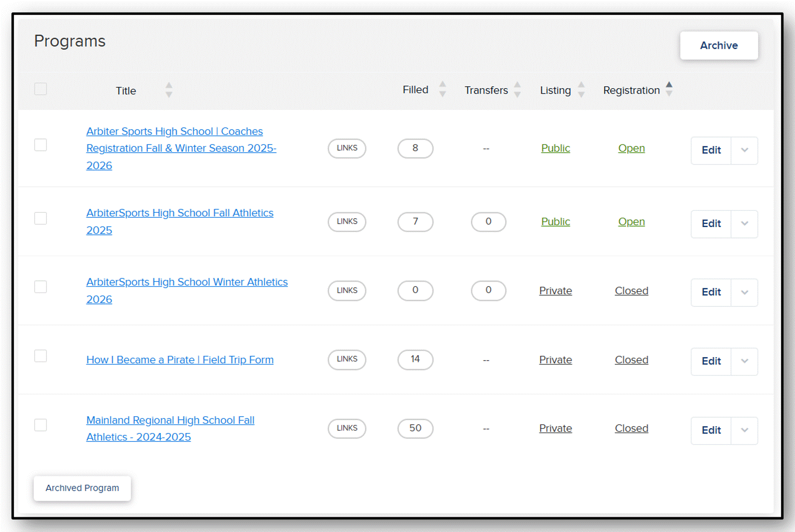Check the Field Trip Form row checkbox
Screen dimensions: 795x532
pos(40,356)
